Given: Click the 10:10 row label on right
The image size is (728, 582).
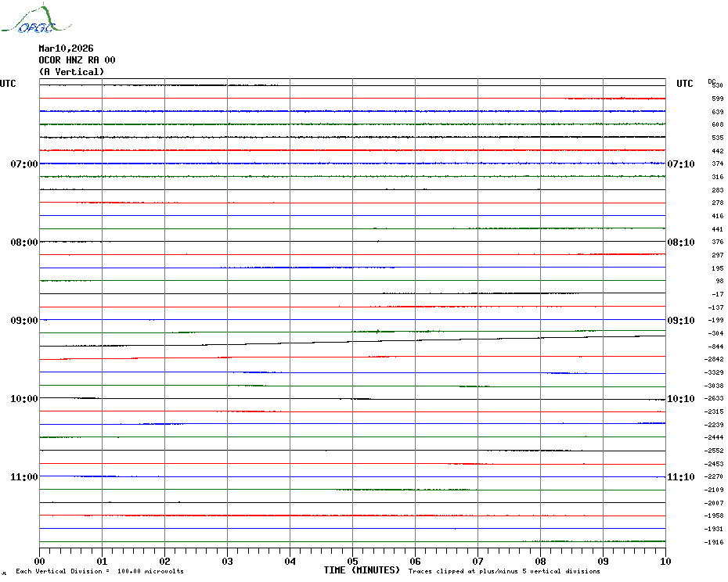Looking at the screenshot, I should point(680,399).
